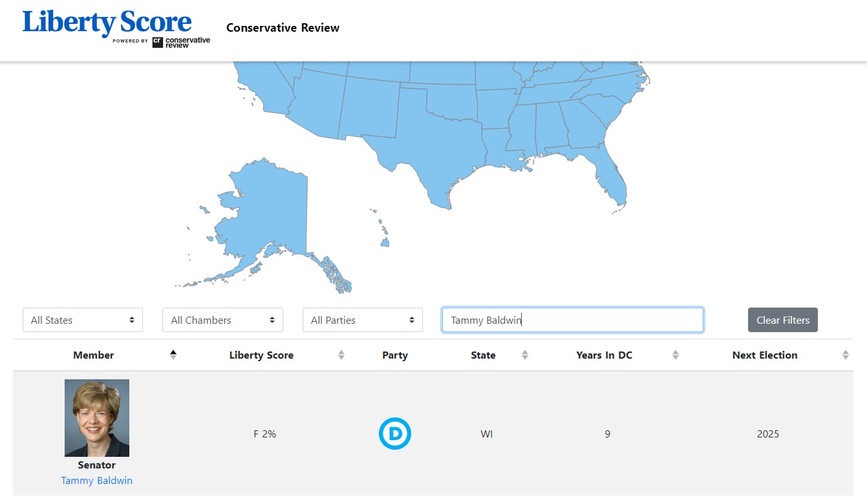Image resolution: width=867 pixels, height=504 pixels.
Task: Sort by Years In DC arrow icon
Action: (x=676, y=355)
